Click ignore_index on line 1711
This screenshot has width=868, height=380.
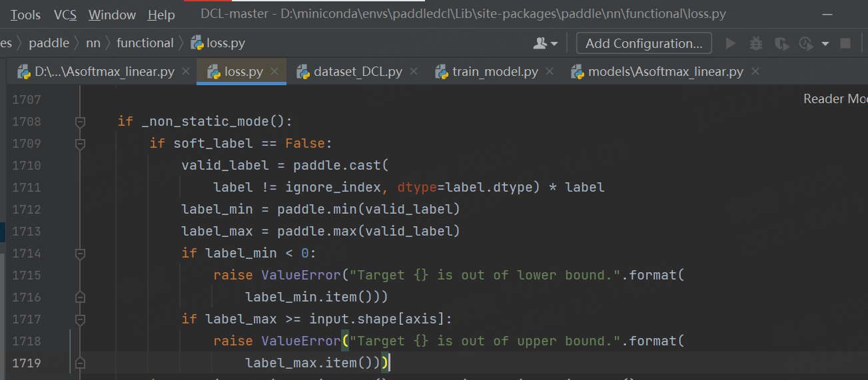[333, 188]
